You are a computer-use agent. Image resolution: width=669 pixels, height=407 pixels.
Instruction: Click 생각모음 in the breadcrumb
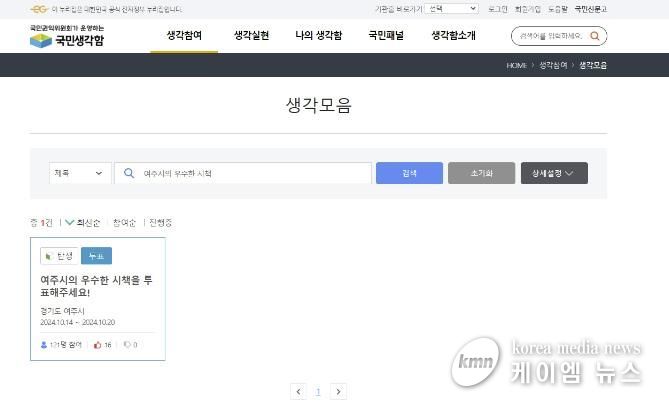(593, 65)
